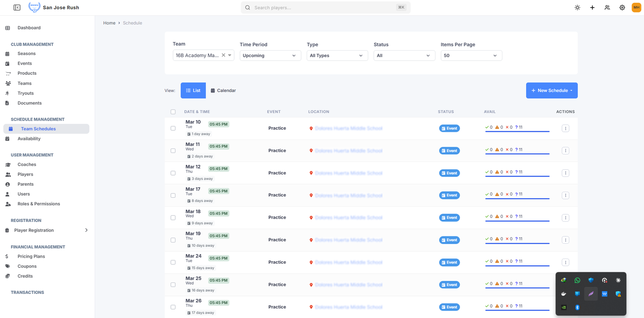Change Items Per Page dropdown
The width and height of the screenshot is (644, 318).
tap(471, 55)
